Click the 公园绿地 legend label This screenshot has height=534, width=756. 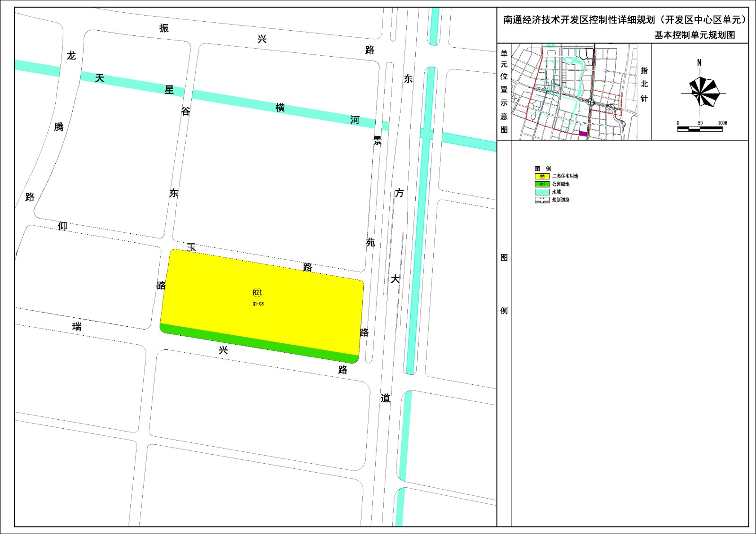point(561,184)
